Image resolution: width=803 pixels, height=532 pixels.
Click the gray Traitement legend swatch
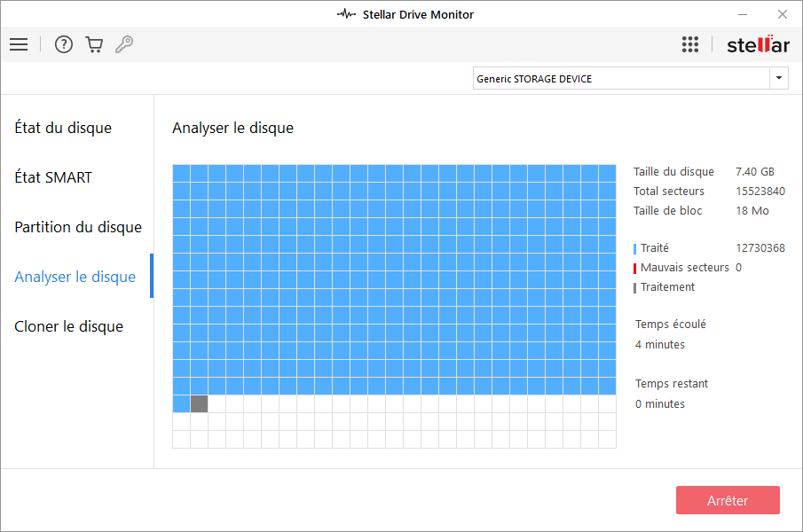coord(635,287)
